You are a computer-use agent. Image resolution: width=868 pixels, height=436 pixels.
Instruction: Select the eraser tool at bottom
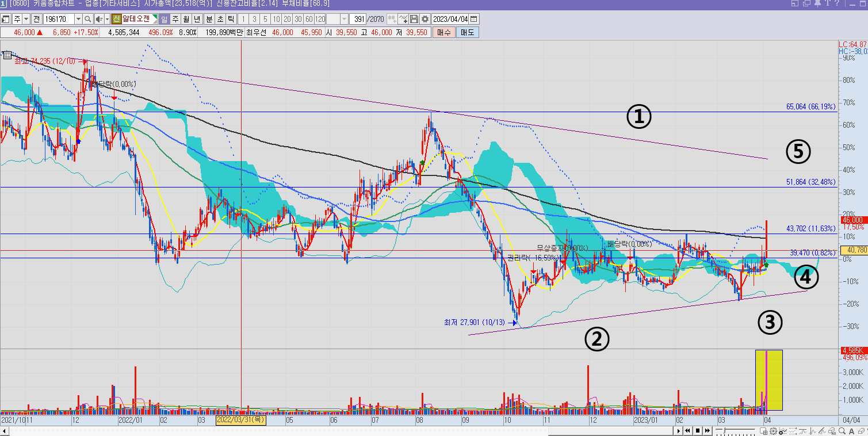861,431
